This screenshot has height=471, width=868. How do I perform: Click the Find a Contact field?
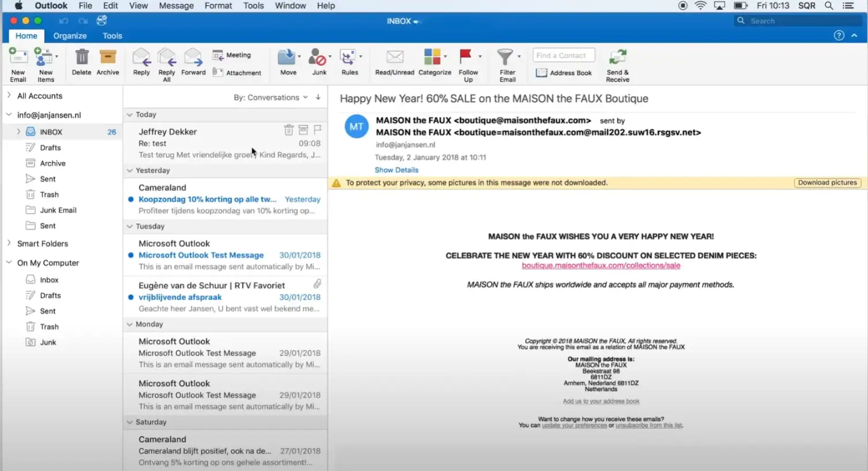(563, 55)
